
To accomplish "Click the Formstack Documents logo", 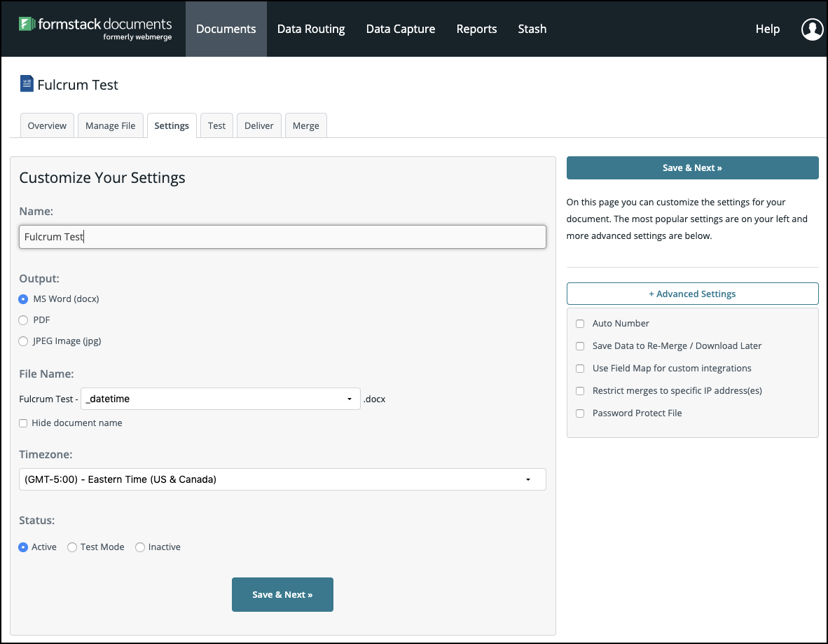I will coord(95,29).
